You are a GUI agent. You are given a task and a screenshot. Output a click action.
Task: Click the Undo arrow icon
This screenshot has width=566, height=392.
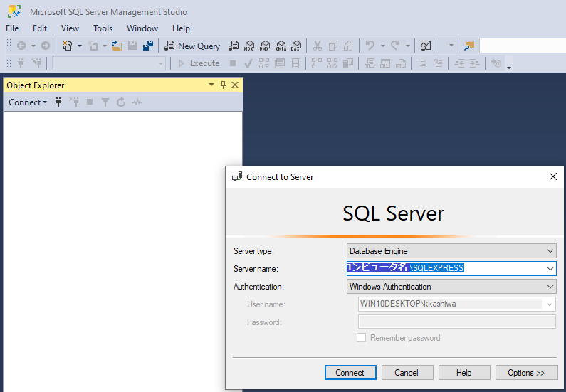[x=370, y=46]
